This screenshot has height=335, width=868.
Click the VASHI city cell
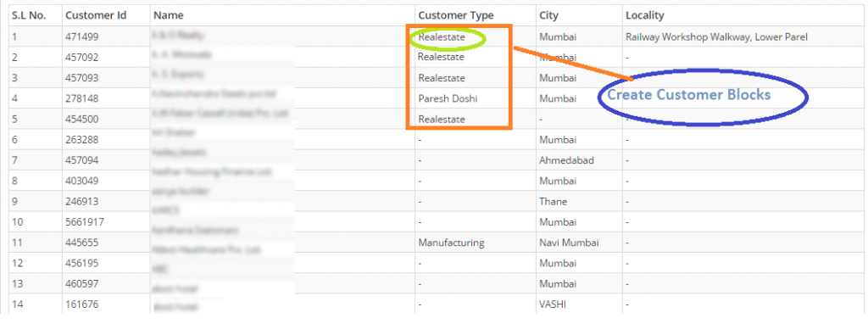[553, 304]
